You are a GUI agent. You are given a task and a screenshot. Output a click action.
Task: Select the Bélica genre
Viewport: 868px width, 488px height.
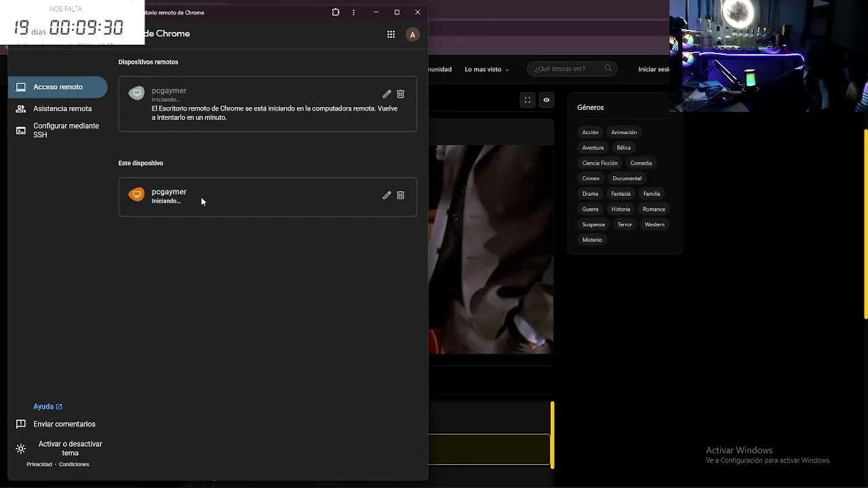point(624,148)
